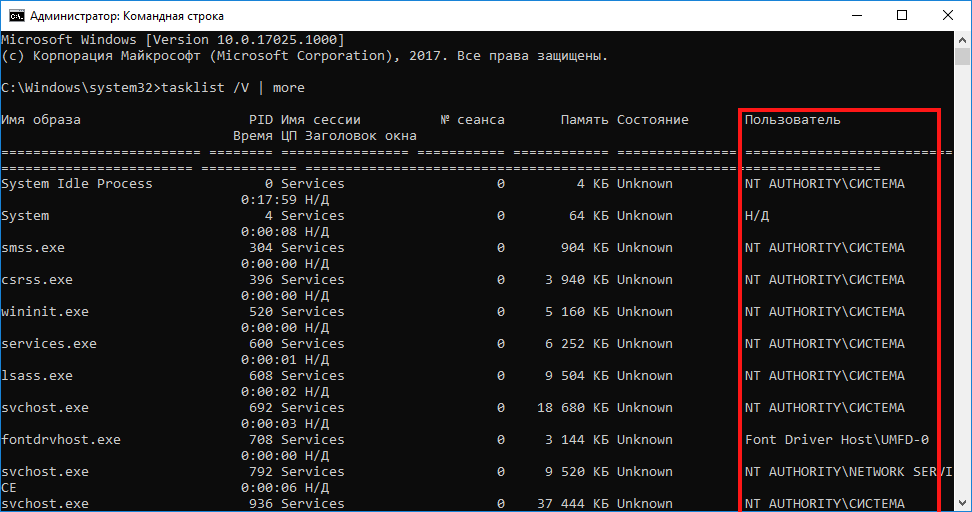Click the 'Н/Д' user value for System
Image resolution: width=972 pixels, height=512 pixels.
(757, 216)
